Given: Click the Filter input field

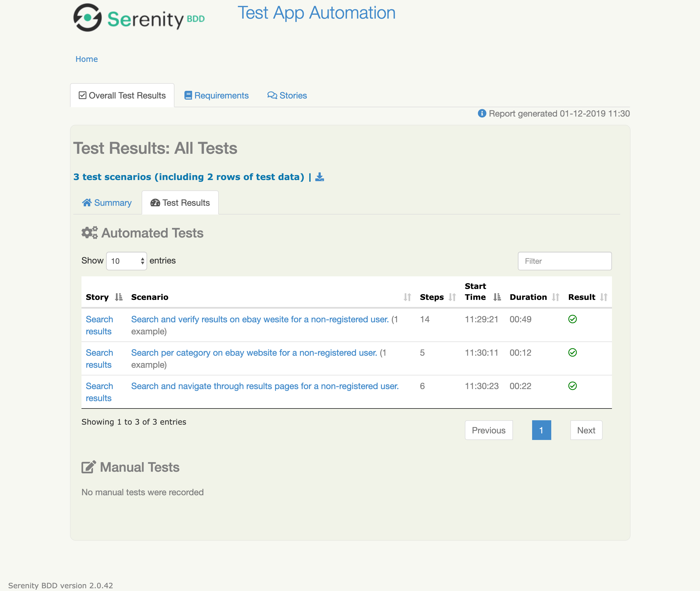Looking at the screenshot, I should 565,261.
